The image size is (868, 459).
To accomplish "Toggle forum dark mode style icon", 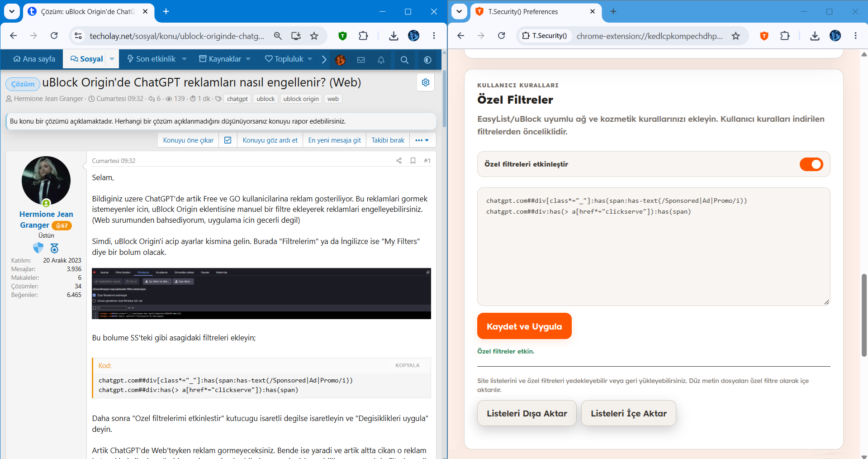I will pyautogui.click(x=427, y=60).
